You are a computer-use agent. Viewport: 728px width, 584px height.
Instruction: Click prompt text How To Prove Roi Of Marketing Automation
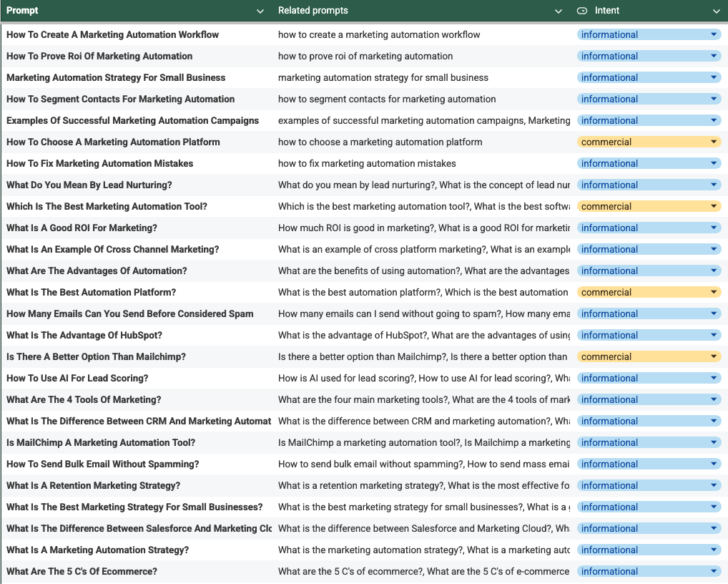pyautogui.click(x=99, y=56)
